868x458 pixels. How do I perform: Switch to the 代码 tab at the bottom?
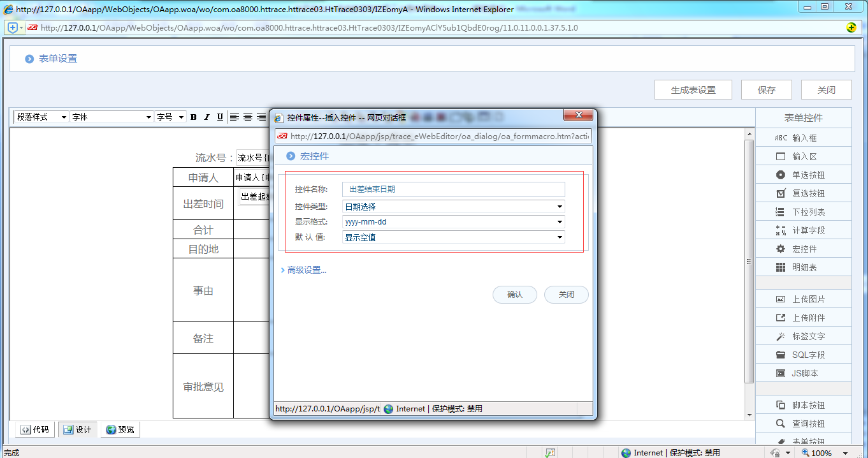point(35,429)
